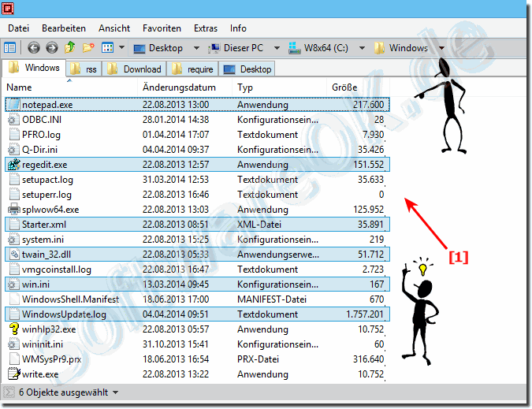Sort by the Größe column header
The image size is (532, 409).
click(x=358, y=87)
